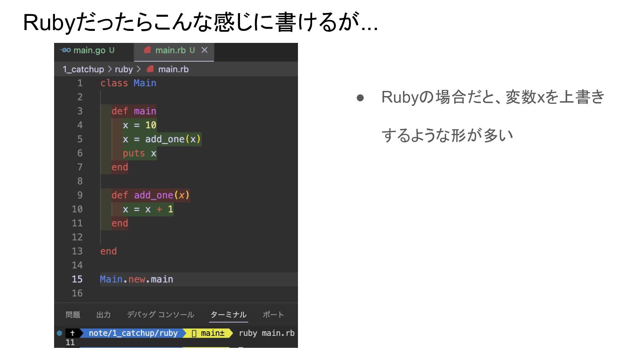Image resolution: width=644 pixels, height=362 pixels.
Task: Click 'end' on line 7
Action: tap(120, 167)
